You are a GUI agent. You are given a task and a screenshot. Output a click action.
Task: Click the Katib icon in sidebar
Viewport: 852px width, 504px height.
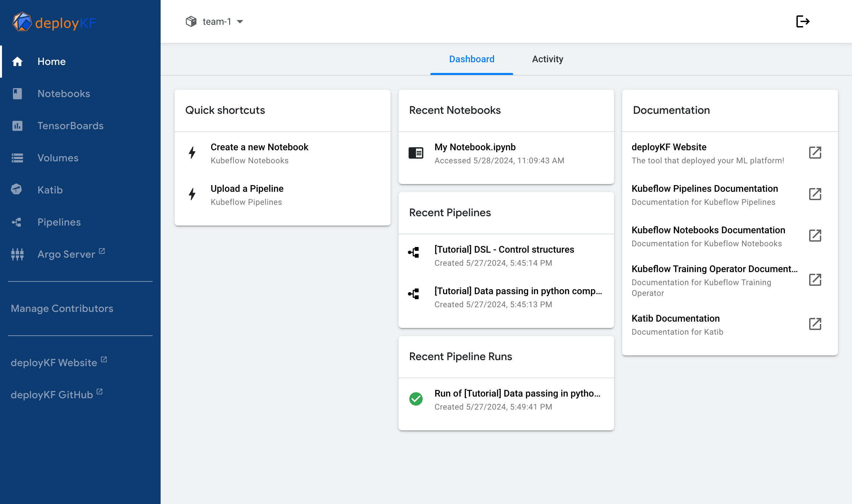click(16, 189)
